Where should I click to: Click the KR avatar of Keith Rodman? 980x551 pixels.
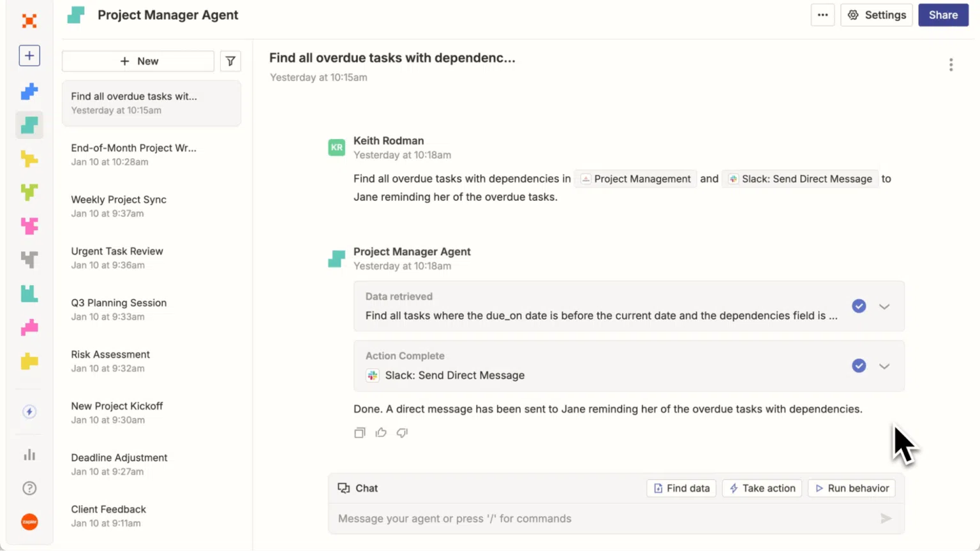click(x=337, y=147)
